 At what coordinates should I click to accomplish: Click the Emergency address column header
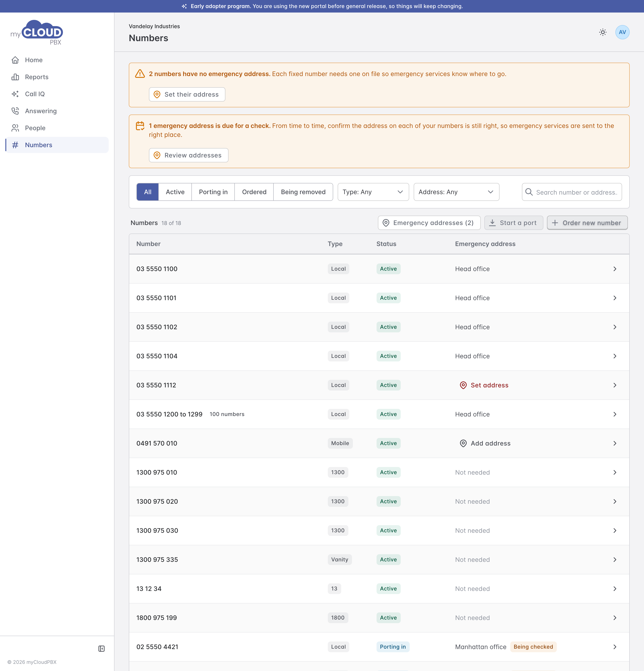pyautogui.click(x=485, y=244)
